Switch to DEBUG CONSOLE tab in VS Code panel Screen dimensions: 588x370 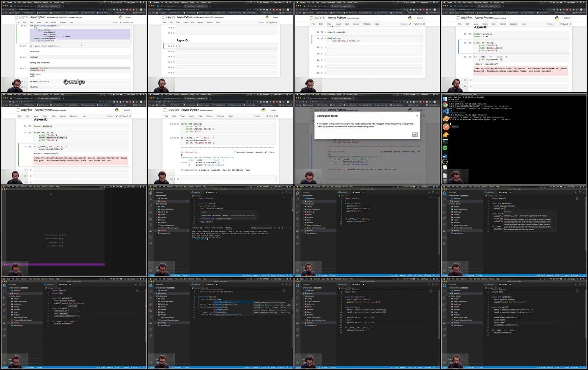tap(218, 228)
